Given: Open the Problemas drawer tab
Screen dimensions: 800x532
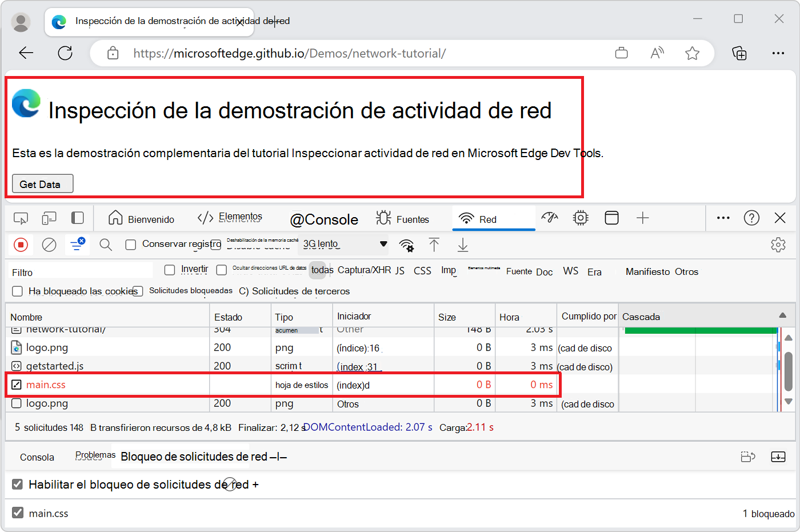Looking at the screenshot, I should coord(95,454).
